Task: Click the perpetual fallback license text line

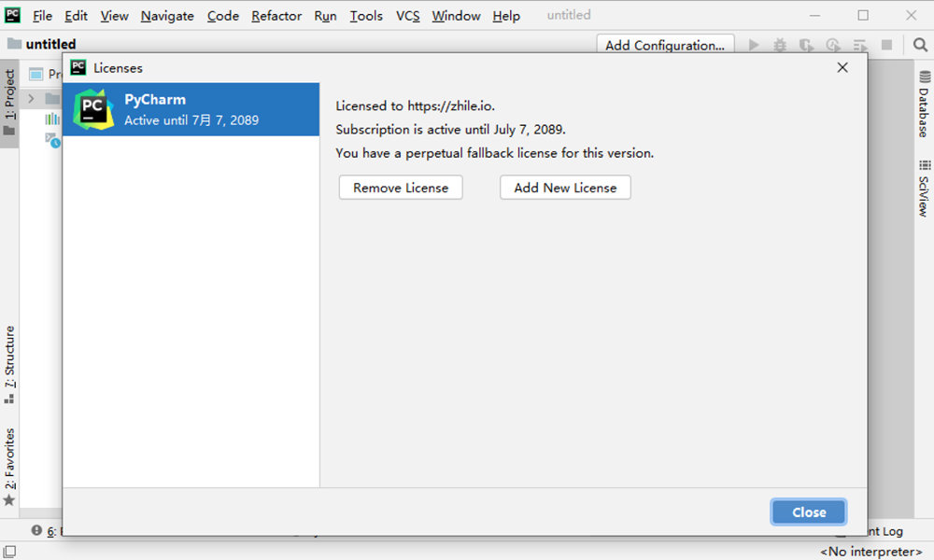Action: [x=494, y=153]
